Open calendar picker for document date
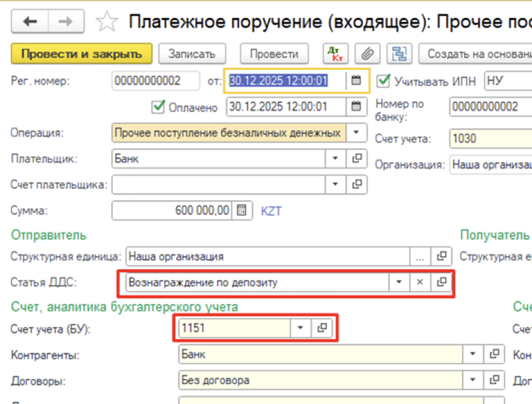This screenshot has height=404, width=532. pyautogui.click(x=357, y=81)
